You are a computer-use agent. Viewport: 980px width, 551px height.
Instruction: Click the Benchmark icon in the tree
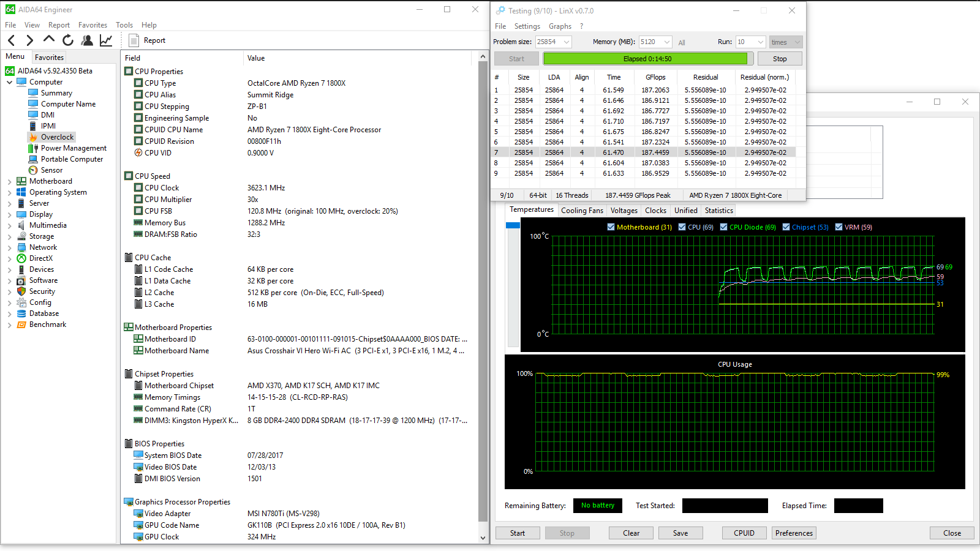[x=21, y=324]
